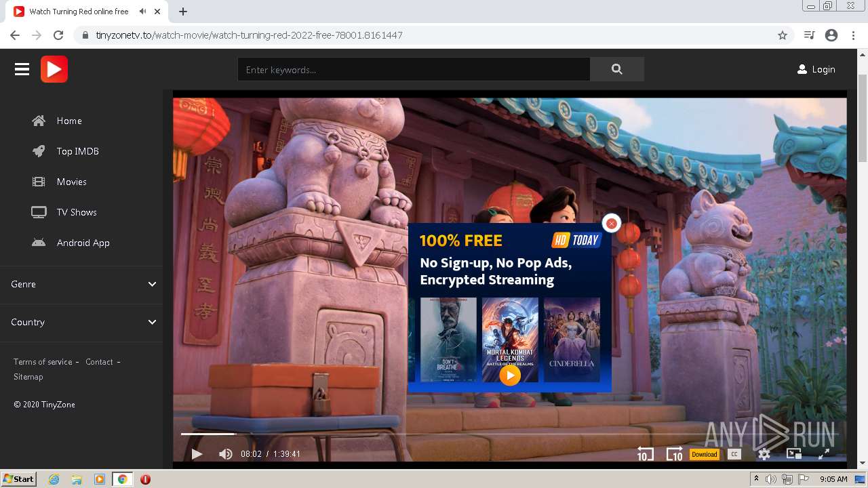Open video player settings gear
The image size is (868, 488).
(764, 454)
